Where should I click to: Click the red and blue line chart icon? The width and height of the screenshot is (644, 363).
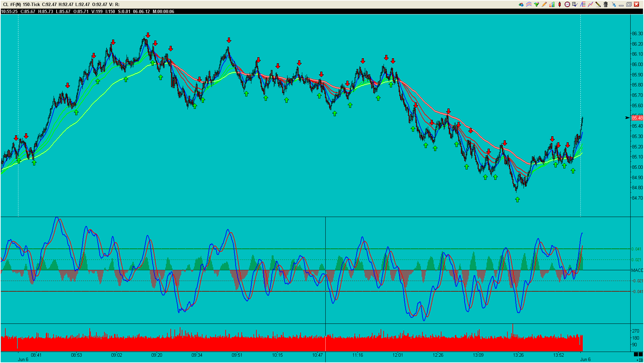tap(590, 4)
